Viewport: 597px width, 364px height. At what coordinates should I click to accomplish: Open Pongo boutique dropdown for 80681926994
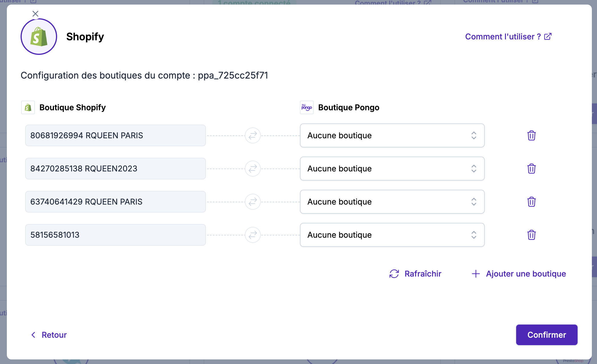(x=392, y=135)
